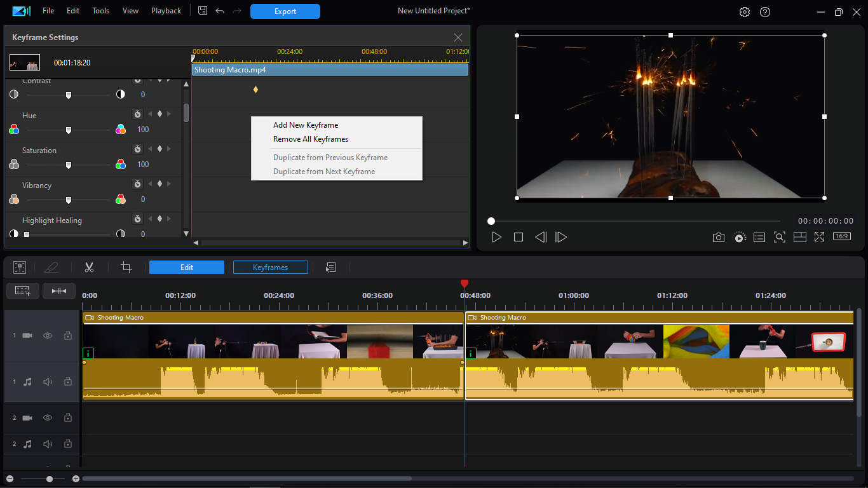Click the Undo arrow icon

[220, 11]
